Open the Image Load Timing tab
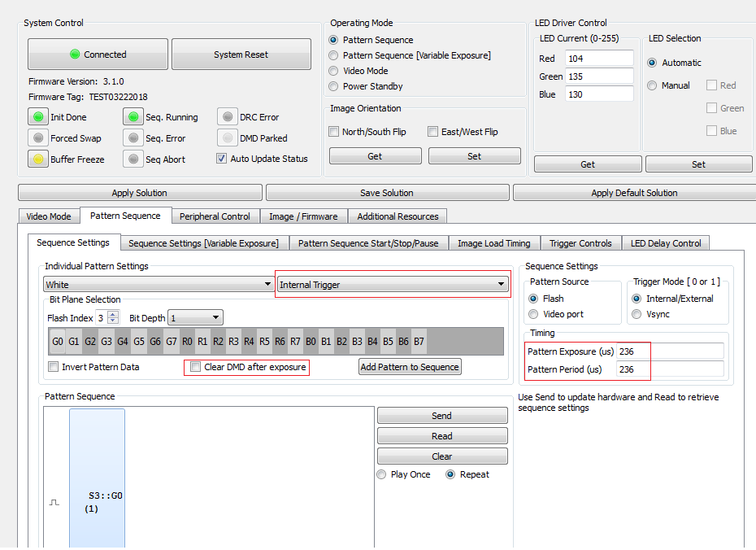This screenshot has height=550, width=756. 494,243
